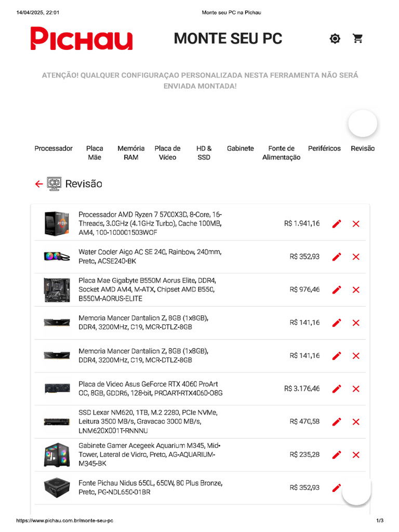Open the Pichau homepage logo
This screenshot has height=532, width=399.
coord(82,39)
